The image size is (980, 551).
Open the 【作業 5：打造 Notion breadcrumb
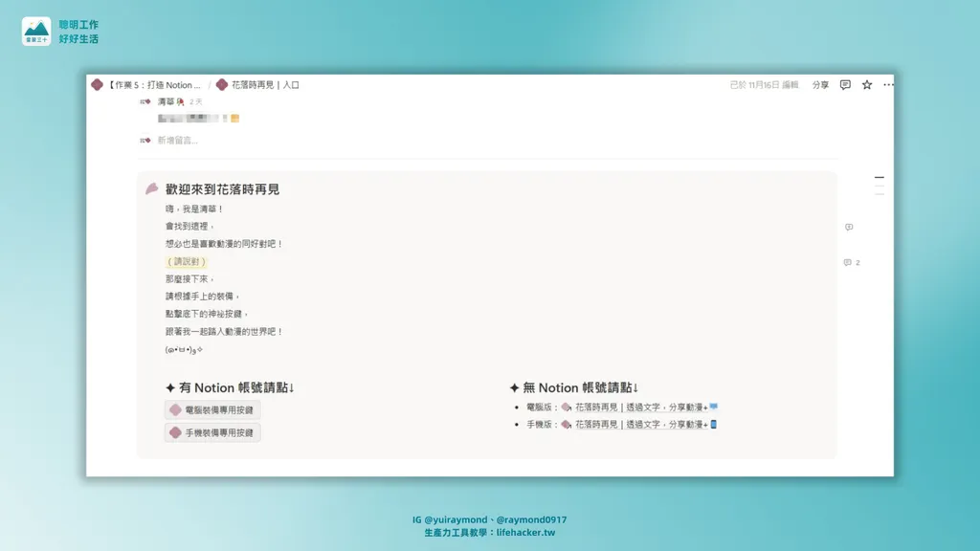click(153, 85)
